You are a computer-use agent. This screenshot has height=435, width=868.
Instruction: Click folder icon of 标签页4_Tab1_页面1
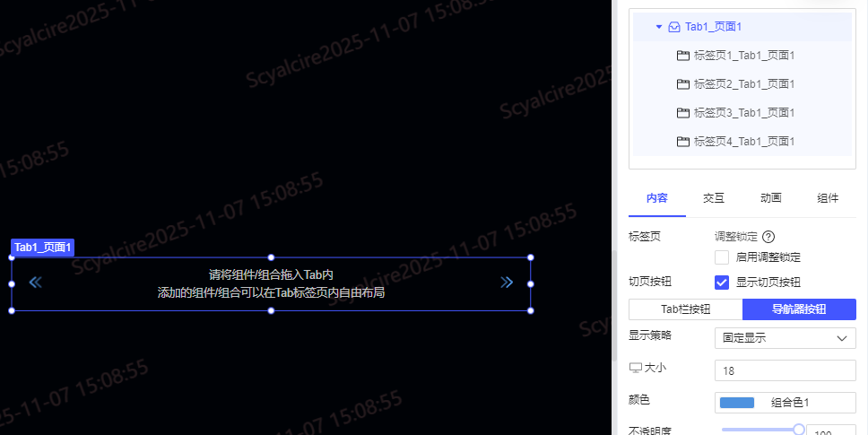pos(683,142)
